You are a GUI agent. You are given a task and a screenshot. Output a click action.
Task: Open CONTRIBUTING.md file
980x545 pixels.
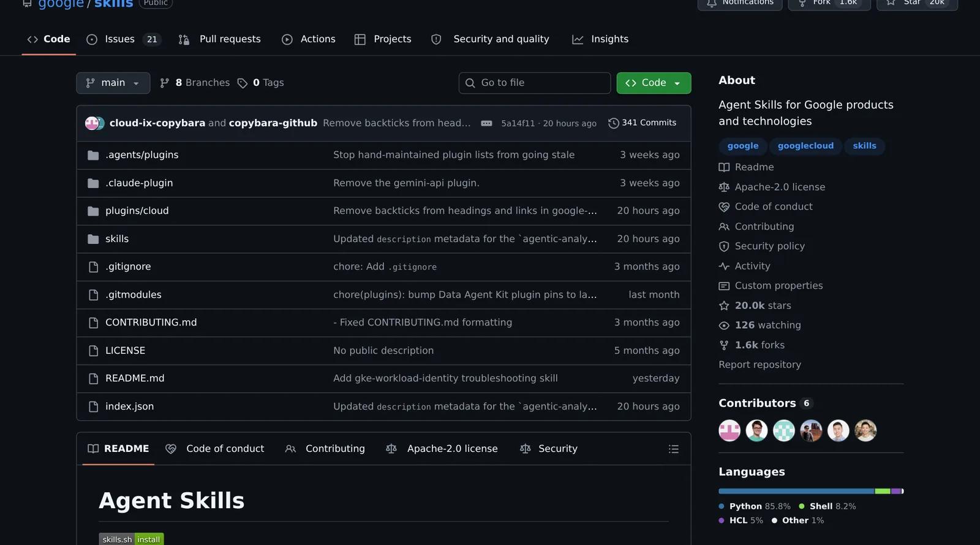click(151, 322)
